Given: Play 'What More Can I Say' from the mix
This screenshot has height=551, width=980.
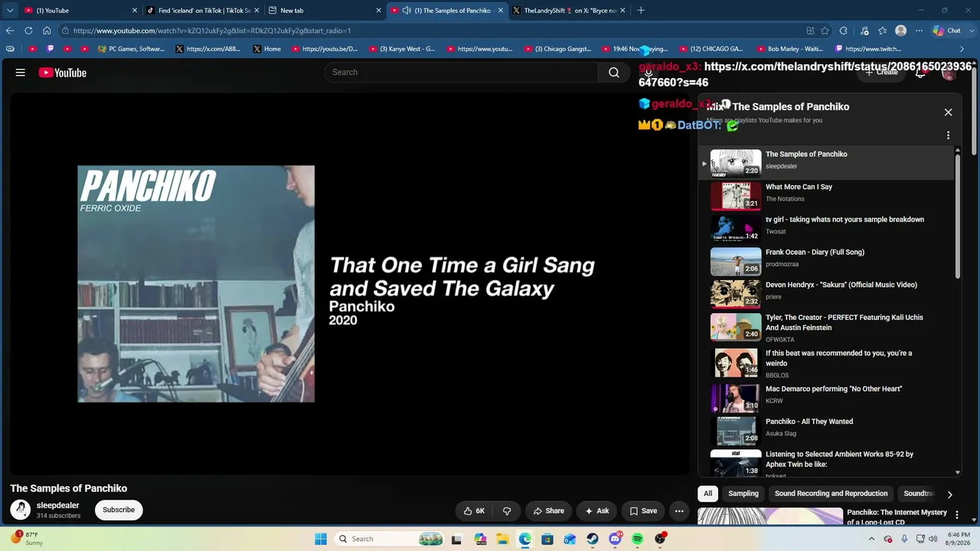Looking at the screenshot, I should tap(827, 195).
